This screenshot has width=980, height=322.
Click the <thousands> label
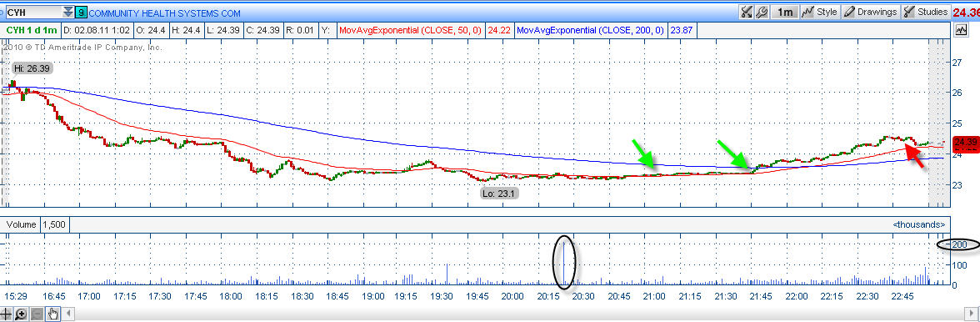[918, 224]
